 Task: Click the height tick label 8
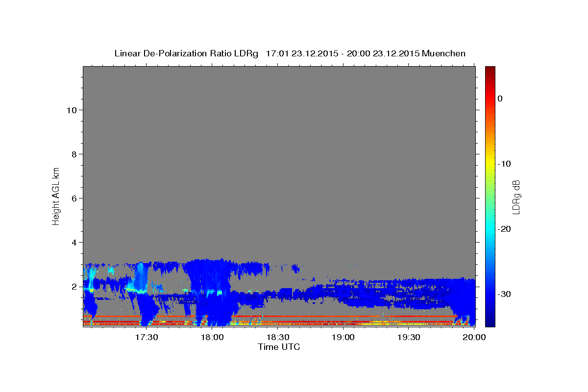pyautogui.click(x=73, y=154)
